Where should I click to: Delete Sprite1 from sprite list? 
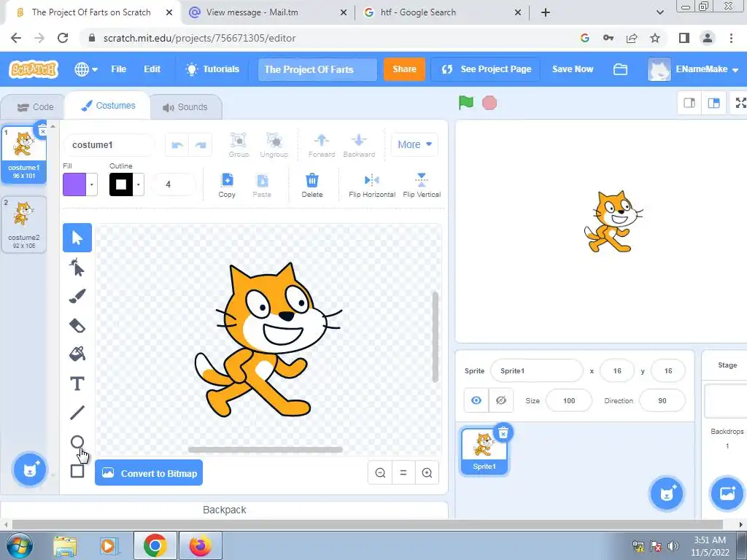coord(503,433)
